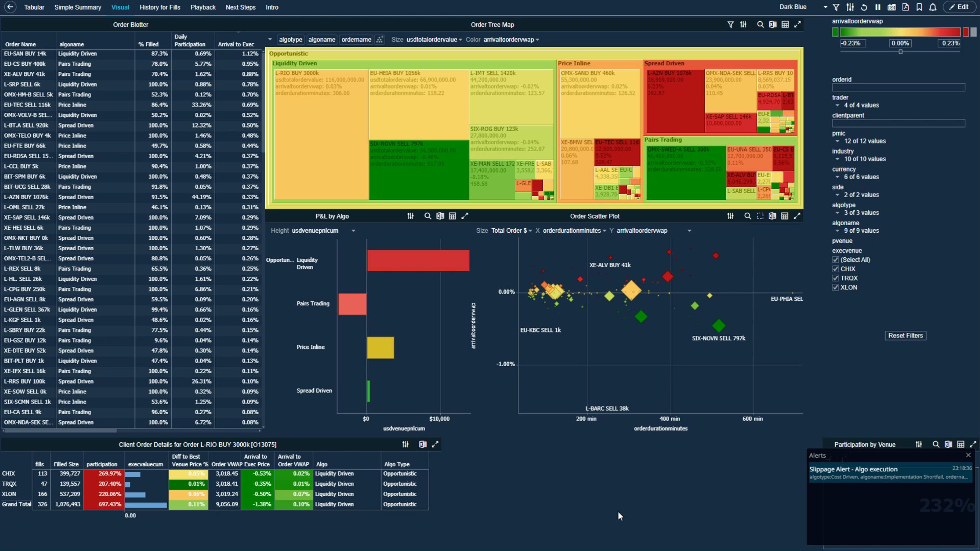980x551 pixels.
Task: Click the camera snapshot icon
Action: [891, 7]
